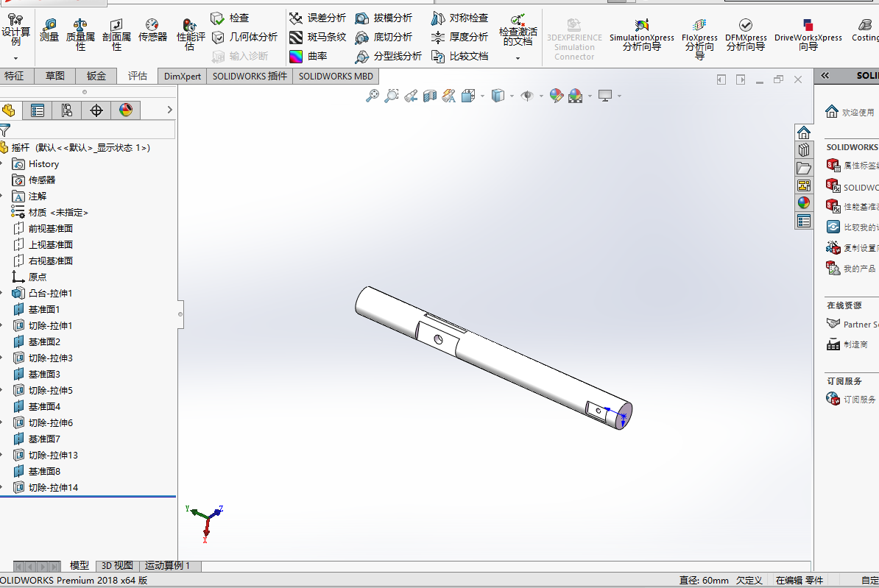Open Section Properties (剖面属性)
The image size is (879, 588).
pos(116,35)
